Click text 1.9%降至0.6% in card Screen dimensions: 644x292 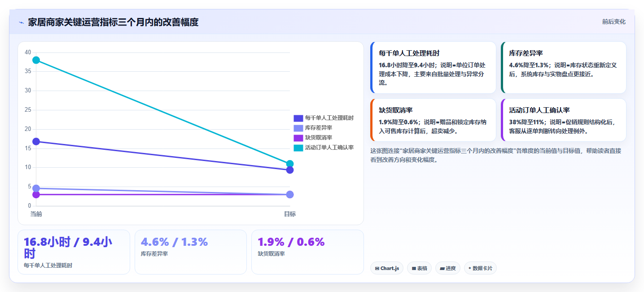pos(399,122)
